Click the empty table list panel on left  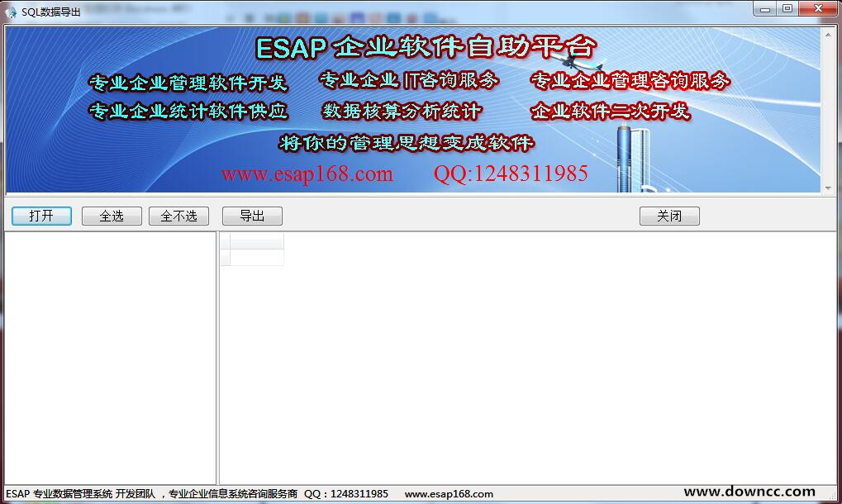110,357
